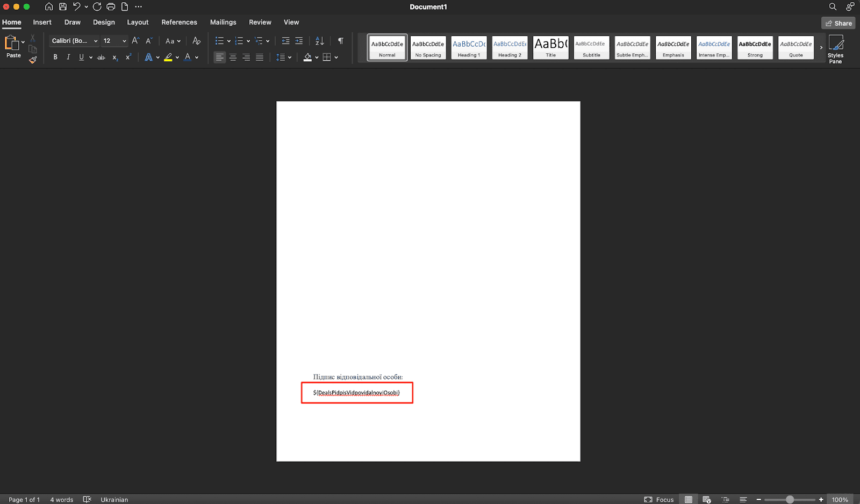Click the Focus mode button
860x504 pixels.
coord(659,499)
